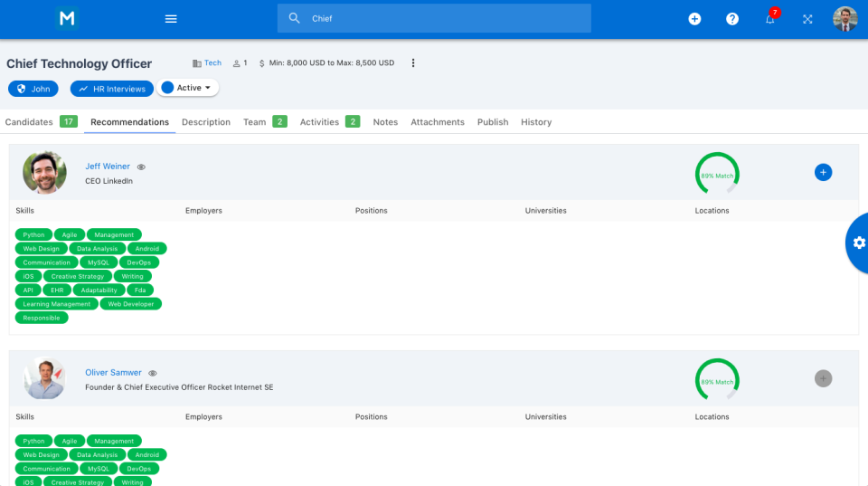868x486 pixels.
Task: Toggle eye icon next to Jeff Weiner
Action: point(141,167)
